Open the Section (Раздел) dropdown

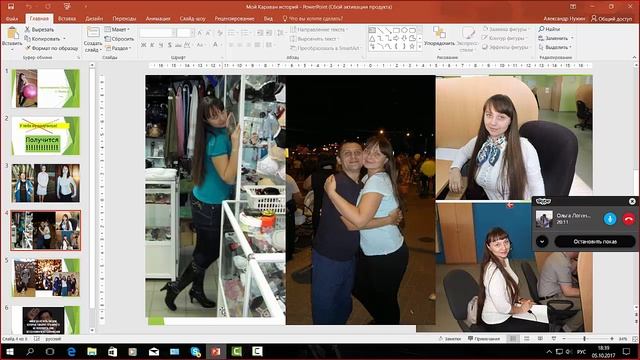(x=118, y=48)
